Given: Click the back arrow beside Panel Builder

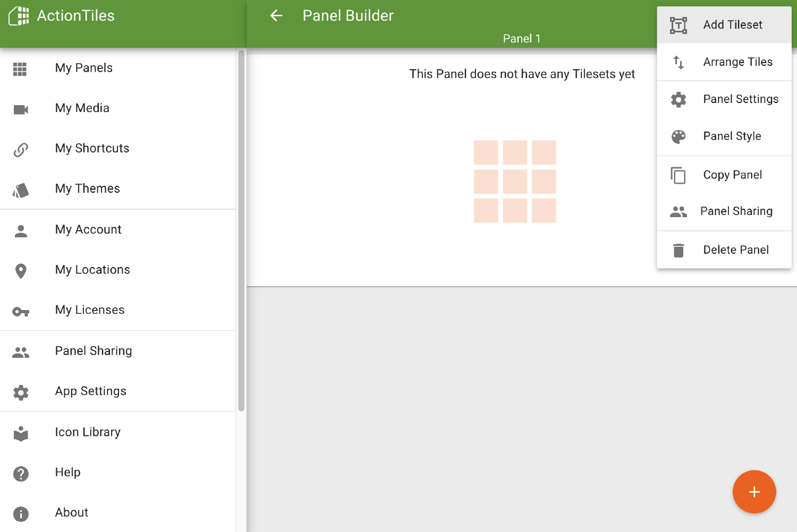Looking at the screenshot, I should (x=276, y=16).
